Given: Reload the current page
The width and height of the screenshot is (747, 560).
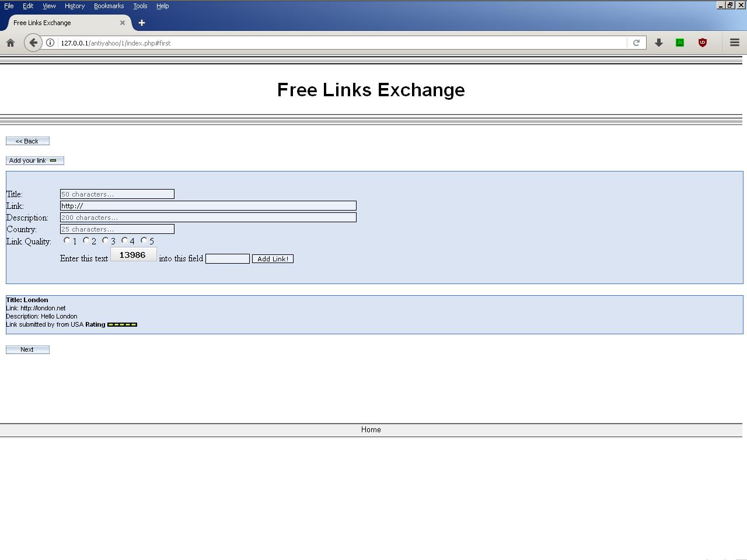Looking at the screenshot, I should click(x=636, y=43).
